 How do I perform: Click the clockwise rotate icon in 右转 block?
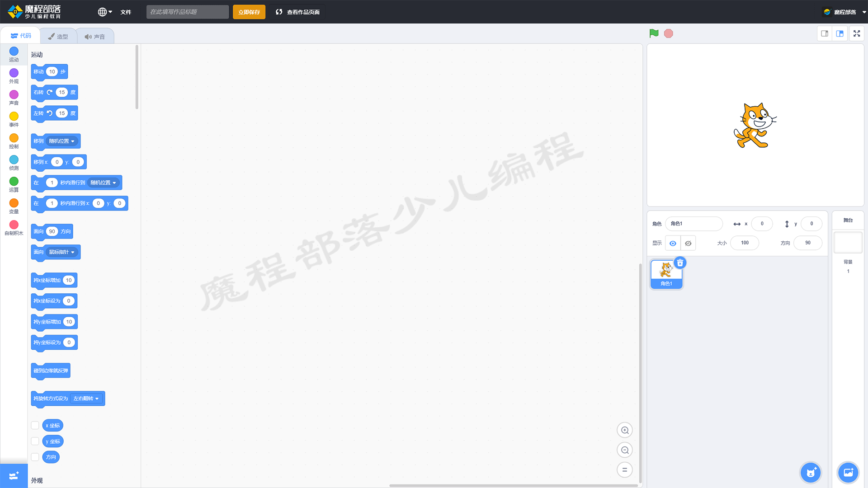[x=50, y=92]
